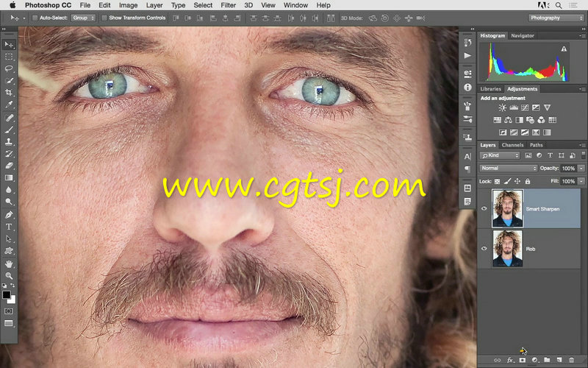Select the Spot Healing Brush tool

coord(9,118)
